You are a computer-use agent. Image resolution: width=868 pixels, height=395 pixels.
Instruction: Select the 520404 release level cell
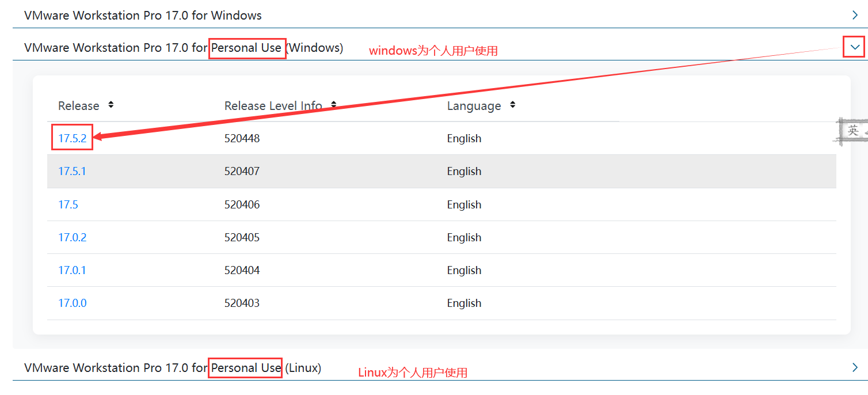(x=242, y=270)
